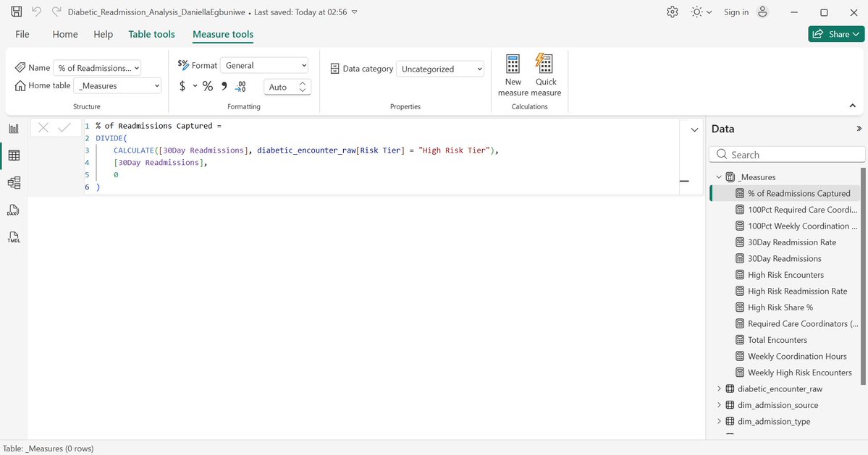The image size is (868, 455).
Task: Click the Search field in Data pane
Action: click(x=787, y=155)
